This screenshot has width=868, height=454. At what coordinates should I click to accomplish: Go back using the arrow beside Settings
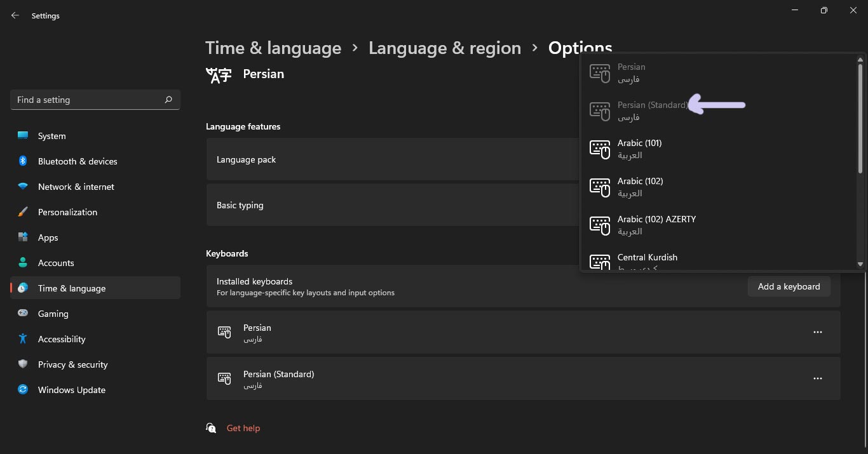[x=15, y=15]
